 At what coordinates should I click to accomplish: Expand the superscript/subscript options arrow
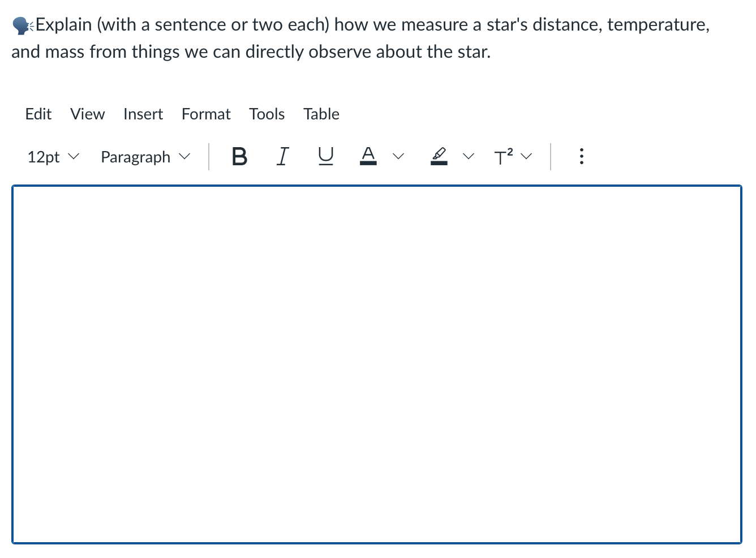pos(527,156)
